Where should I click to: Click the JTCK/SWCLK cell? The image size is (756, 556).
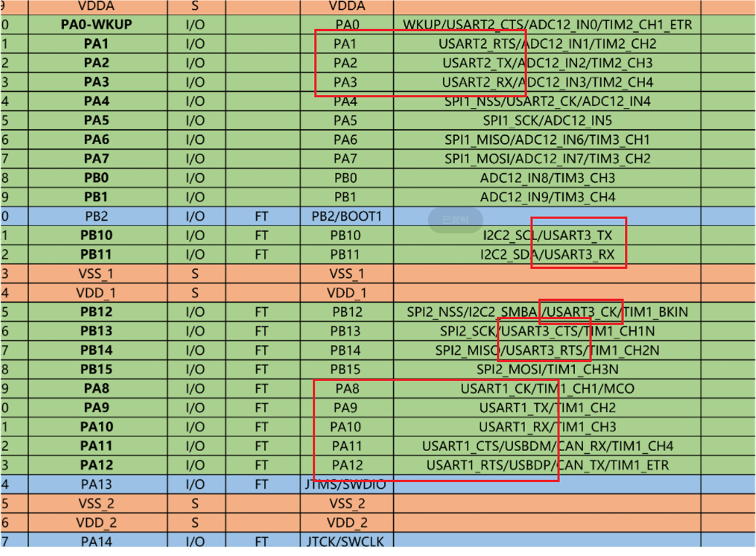[x=345, y=541]
